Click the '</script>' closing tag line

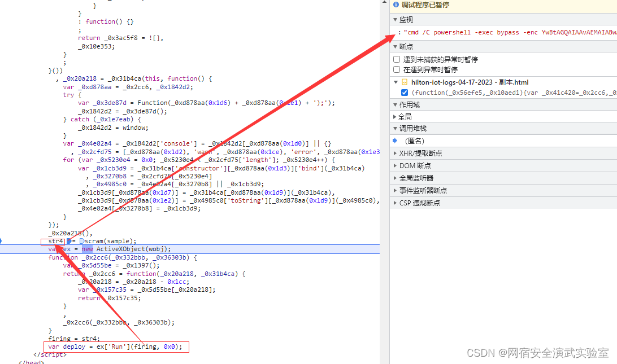tap(50, 354)
